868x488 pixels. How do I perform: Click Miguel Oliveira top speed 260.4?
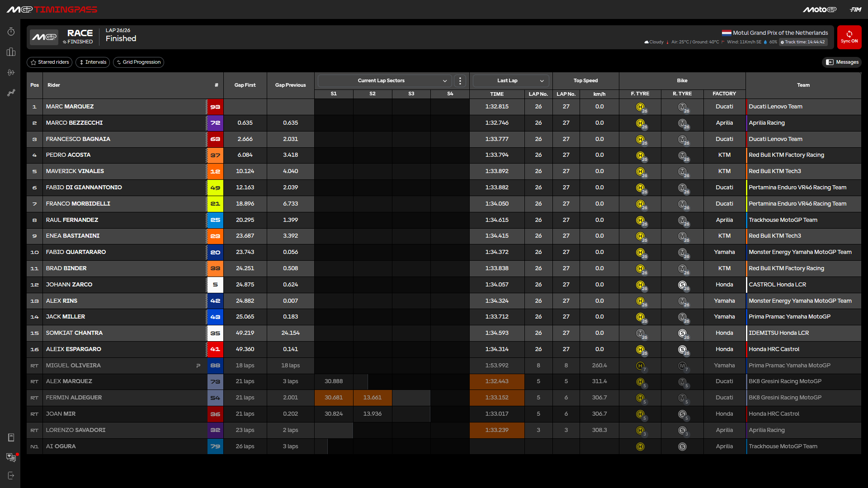tap(599, 366)
